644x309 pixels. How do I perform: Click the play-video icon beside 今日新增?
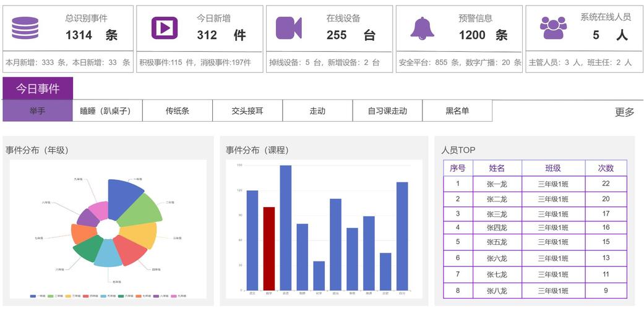point(165,28)
